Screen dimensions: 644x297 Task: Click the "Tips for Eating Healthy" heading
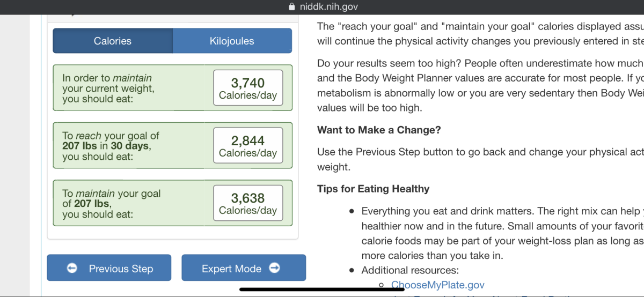click(x=373, y=188)
